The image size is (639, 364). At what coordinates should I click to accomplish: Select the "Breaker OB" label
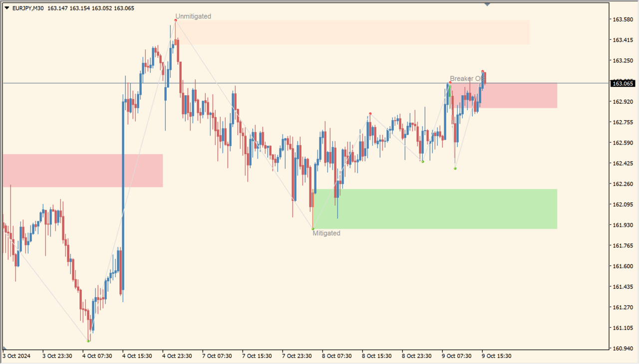pyautogui.click(x=466, y=79)
